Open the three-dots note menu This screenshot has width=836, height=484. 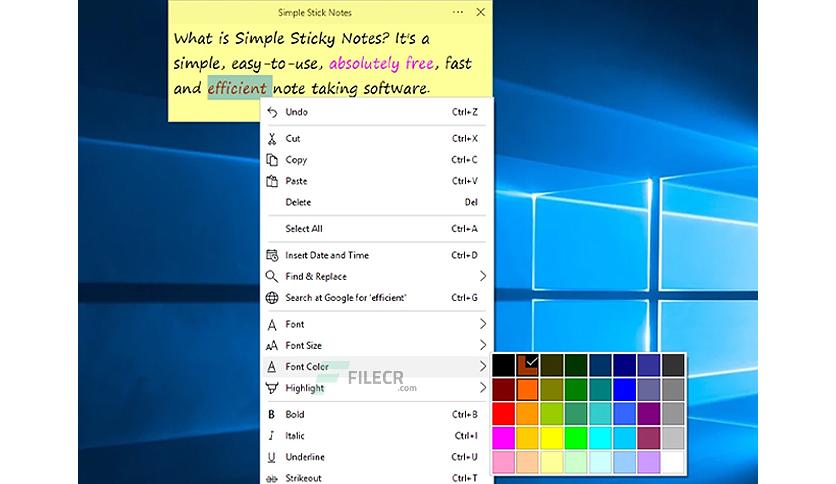457,12
